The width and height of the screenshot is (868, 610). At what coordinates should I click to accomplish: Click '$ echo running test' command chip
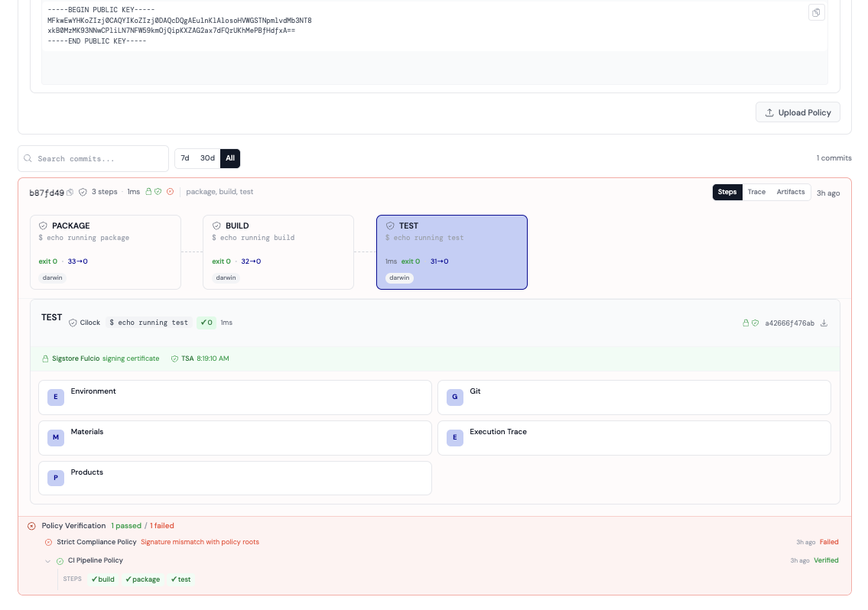148,323
